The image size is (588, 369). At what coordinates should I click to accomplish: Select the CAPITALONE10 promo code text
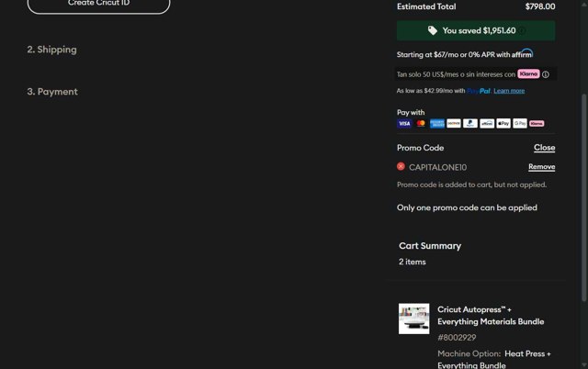tap(437, 167)
